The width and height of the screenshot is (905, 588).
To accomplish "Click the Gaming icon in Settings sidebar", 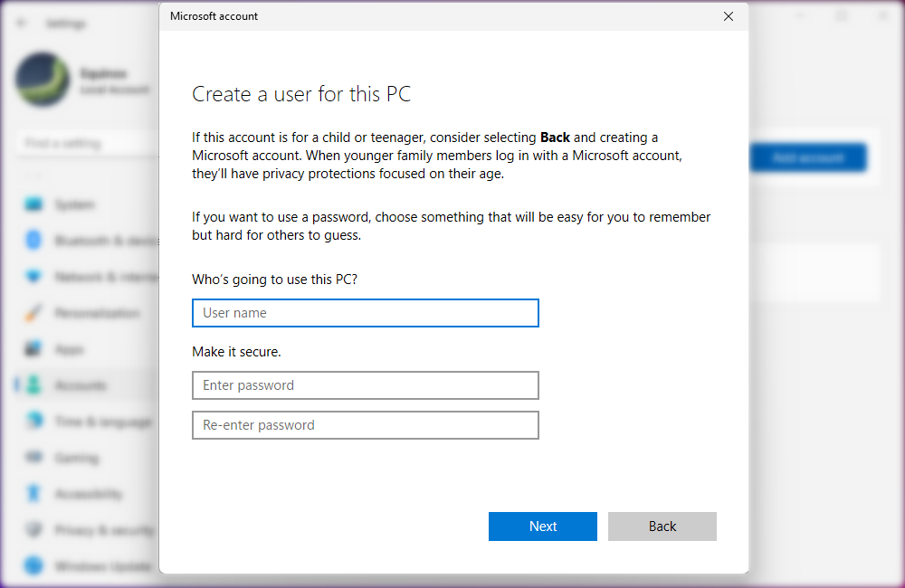I will (33, 458).
